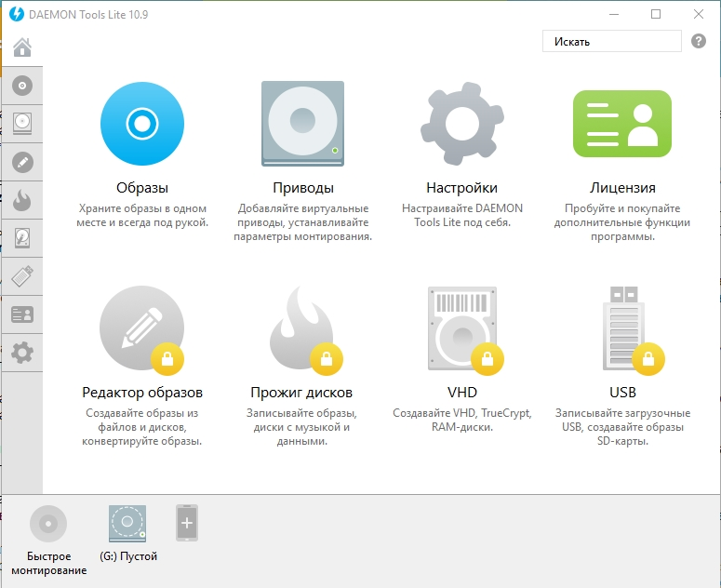This screenshot has width=721, height=588.
Task: Open help with the question mark icon
Action: tap(699, 41)
